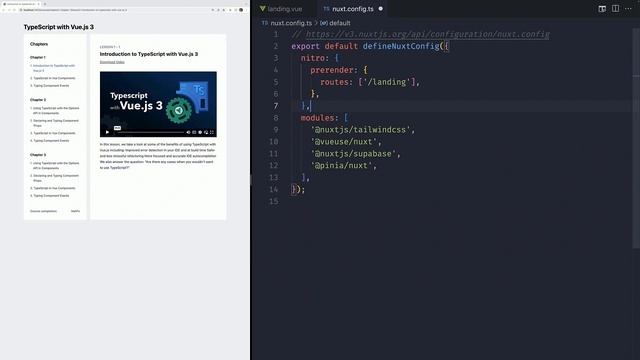640x360 pixels.
Task: Click the Course completion label
Action: coord(43,211)
